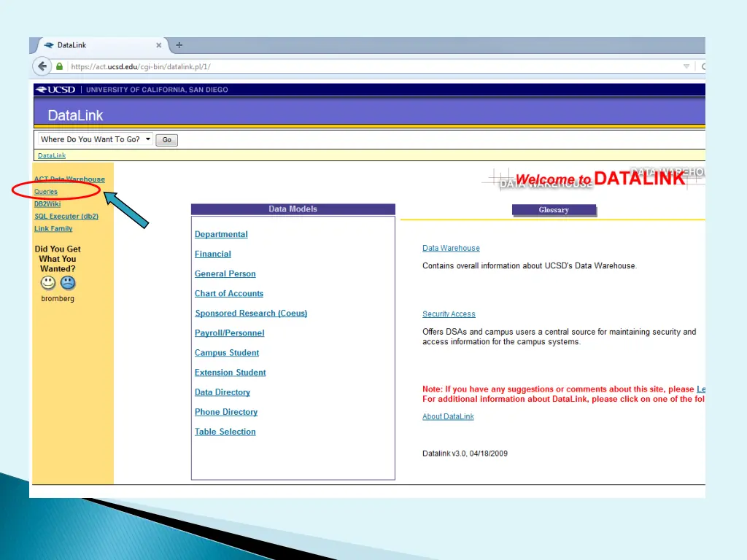Click the sad blue face feedback icon
Image resolution: width=747 pixels, height=560 pixels.
(68, 283)
